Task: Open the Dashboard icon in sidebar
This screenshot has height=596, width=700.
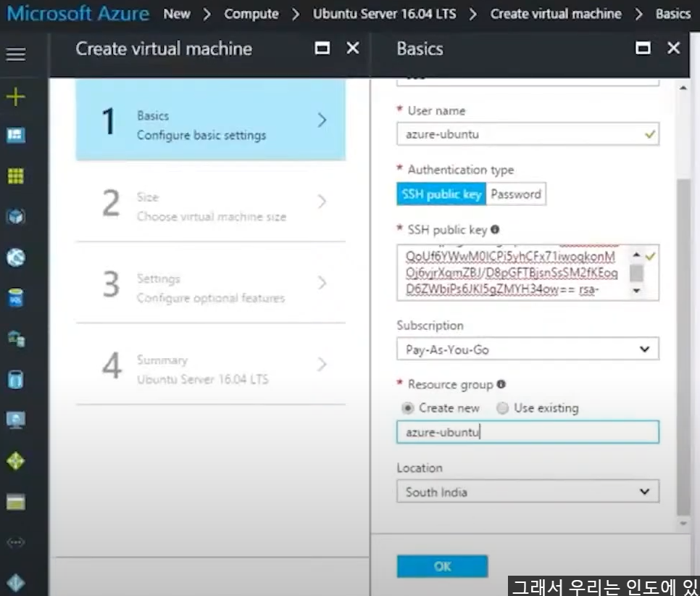Action: (16, 135)
